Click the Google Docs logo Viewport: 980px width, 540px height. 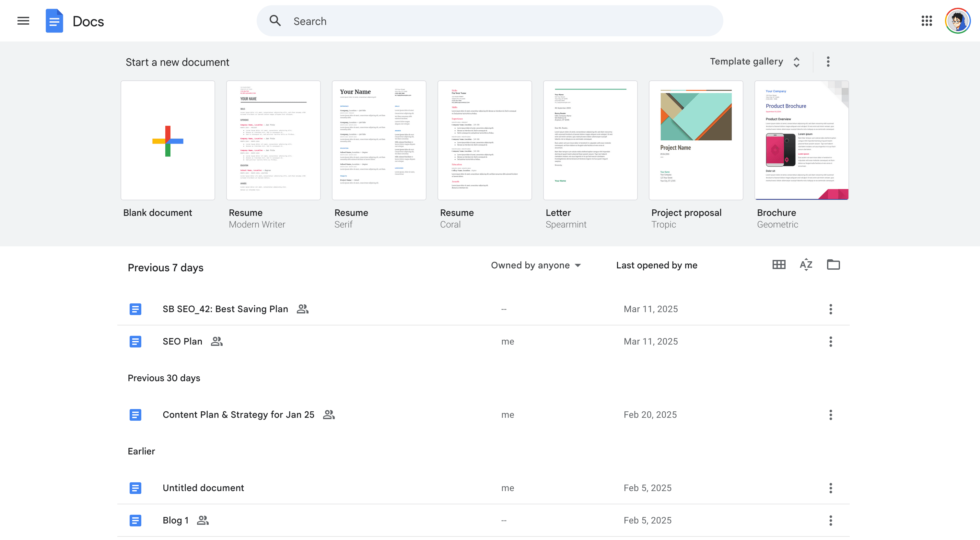click(54, 21)
